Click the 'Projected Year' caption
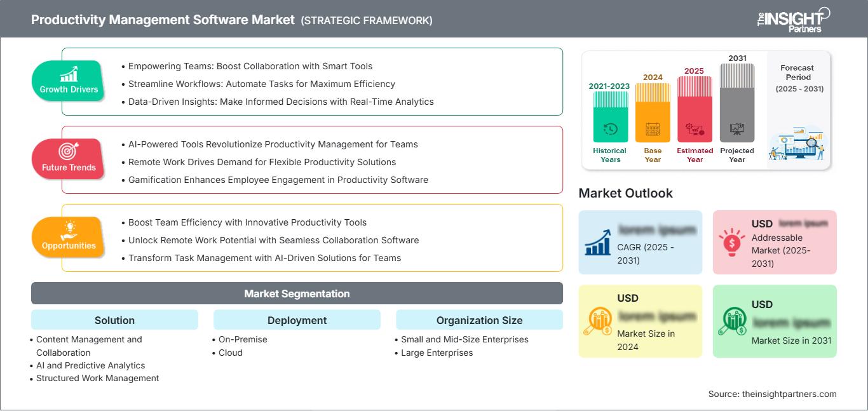The image size is (868, 411). click(737, 155)
